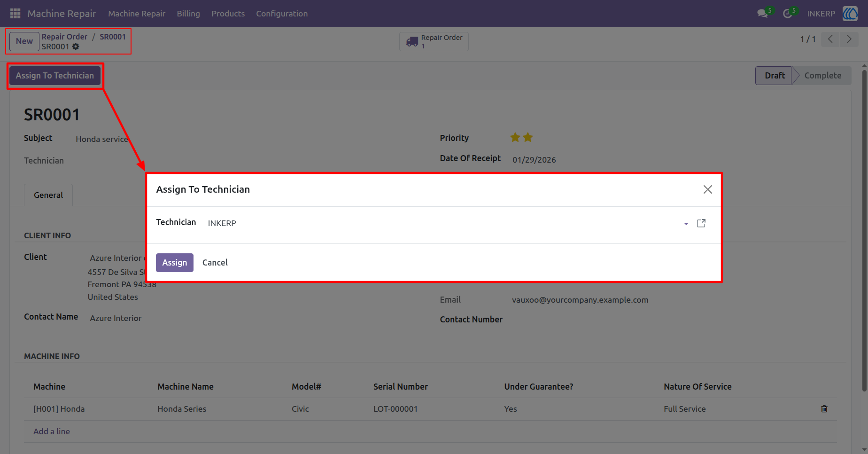Open the gear actions menu next to SR0001
This screenshot has height=454, width=868.
tap(76, 47)
